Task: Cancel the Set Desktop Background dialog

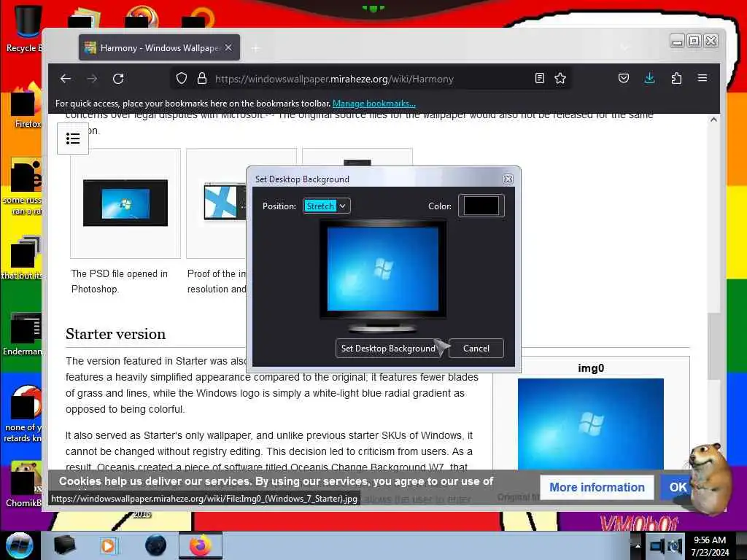Action: click(x=476, y=348)
